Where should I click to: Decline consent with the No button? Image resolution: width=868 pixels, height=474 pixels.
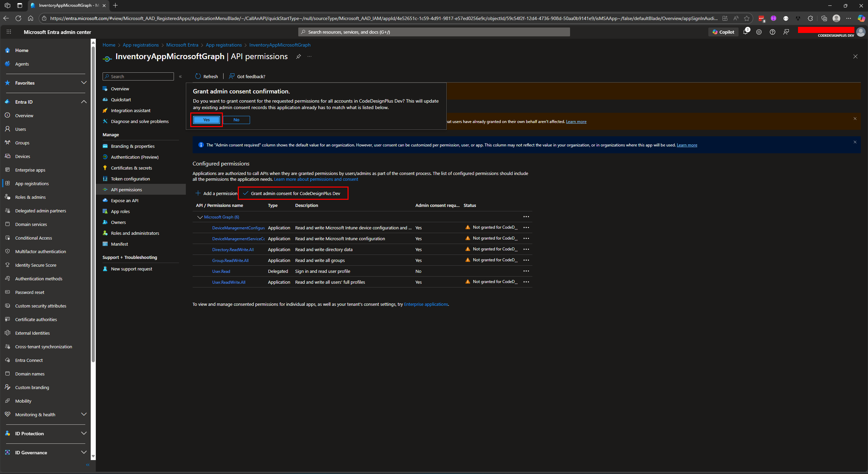coord(236,120)
